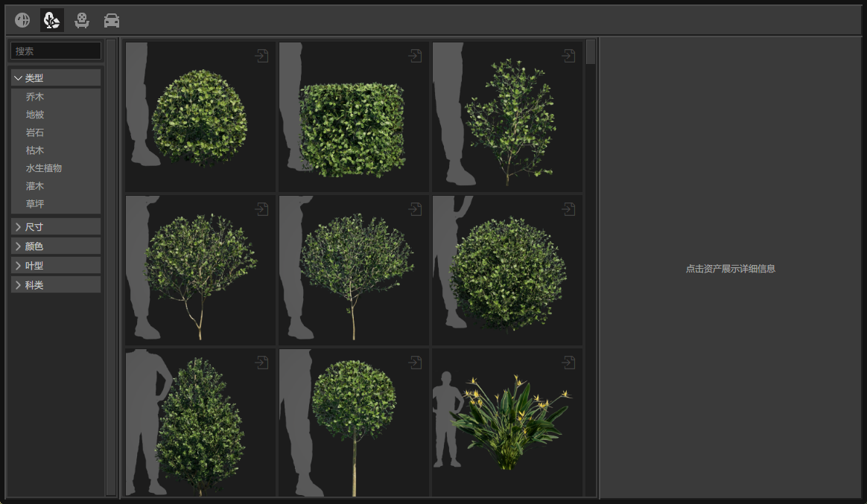Select the single-stem dome shrub thumbnail
The height and width of the screenshot is (504, 867).
[354, 270]
